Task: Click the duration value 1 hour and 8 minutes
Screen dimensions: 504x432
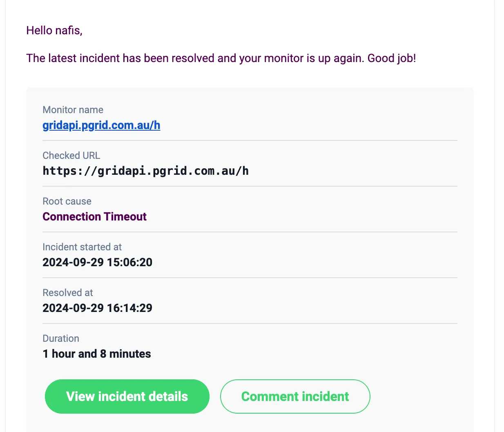Action: (x=97, y=354)
